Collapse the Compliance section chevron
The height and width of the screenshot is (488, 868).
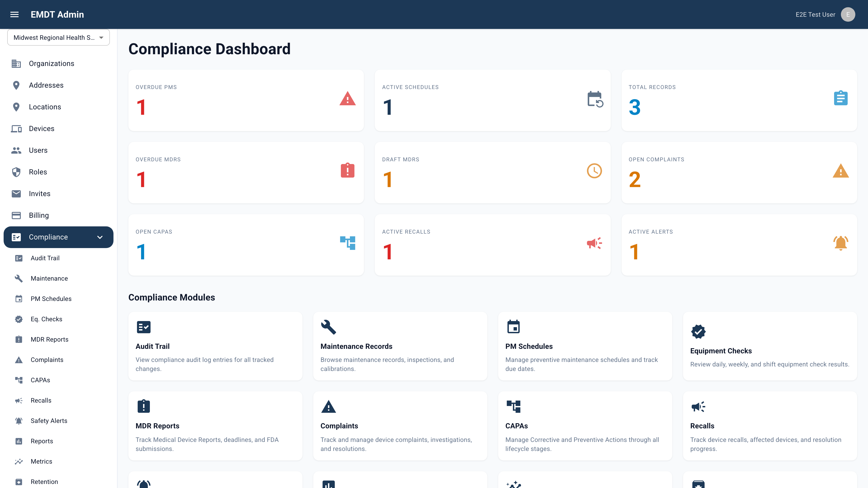[100, 237]
